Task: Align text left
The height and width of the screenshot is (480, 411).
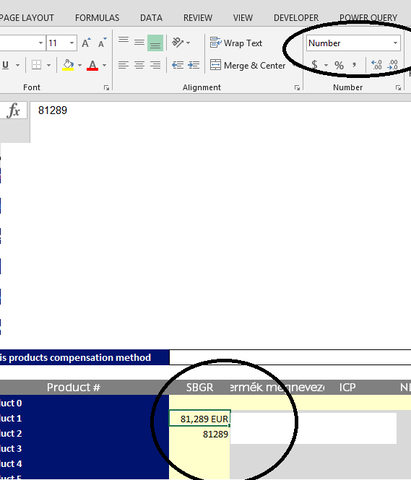Action: coord(123,65)
